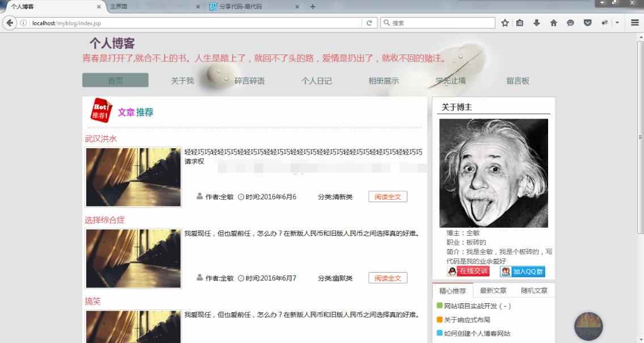Go back with the browser back arrow
The image size is (644, 343).
coord(10,23)
